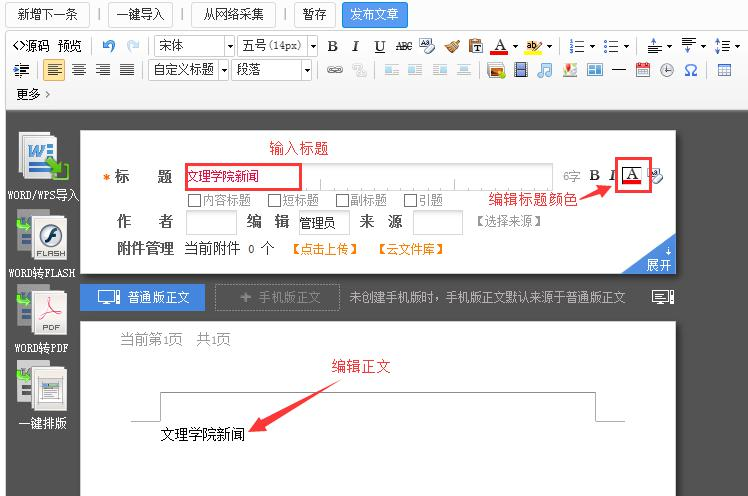Click the 点击上传 attachment upload link
748x496 pixels.
pos(322,249)
